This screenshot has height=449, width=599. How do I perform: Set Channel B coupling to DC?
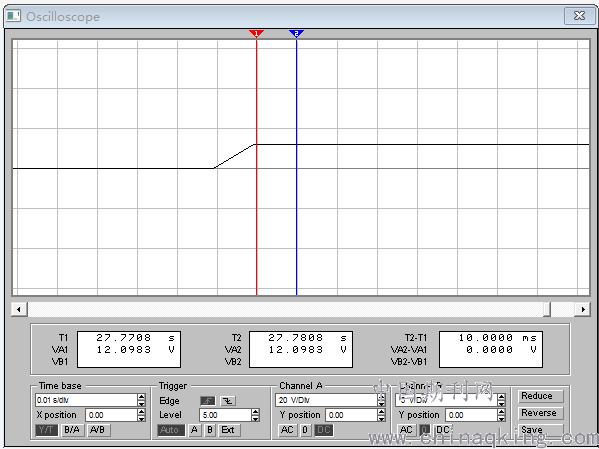(443, 430)
